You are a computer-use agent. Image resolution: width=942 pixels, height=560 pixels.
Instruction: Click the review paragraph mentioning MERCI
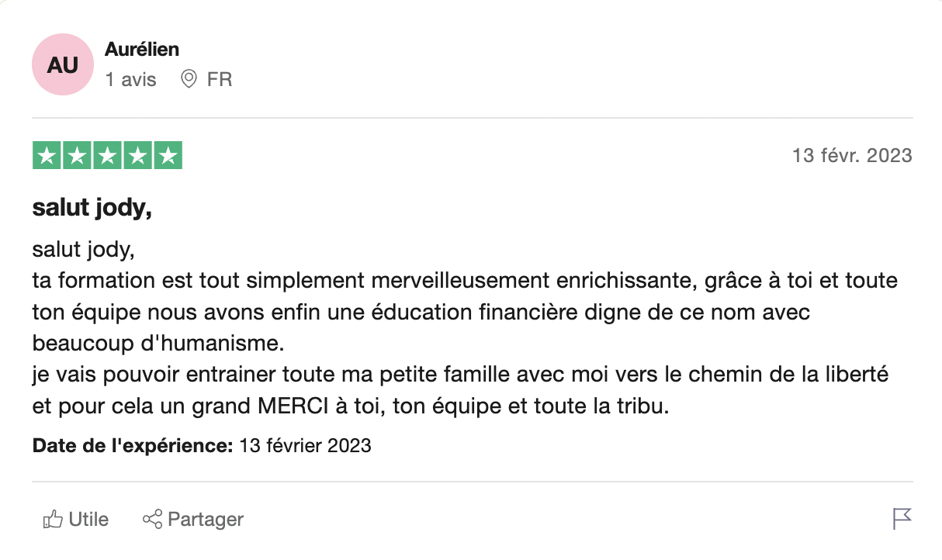click(x=350, y=407)
